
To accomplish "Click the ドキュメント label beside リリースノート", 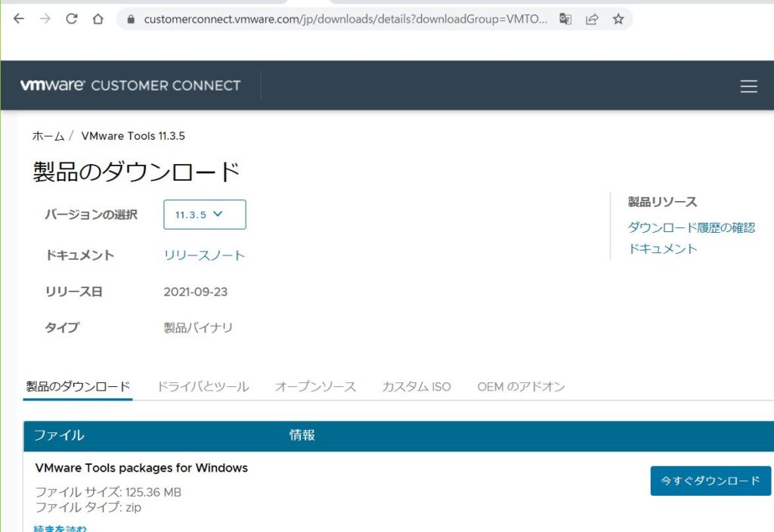I will tap(79, 255).
